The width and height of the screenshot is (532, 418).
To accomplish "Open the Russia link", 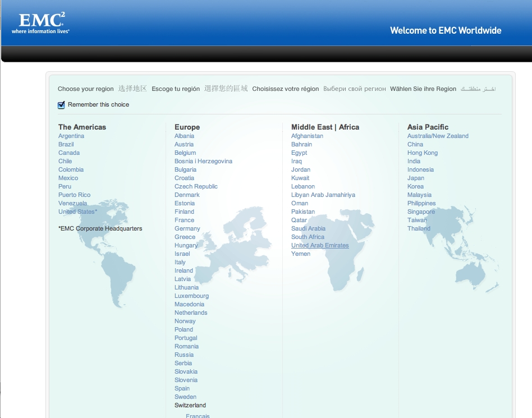I will click(184, 355).
